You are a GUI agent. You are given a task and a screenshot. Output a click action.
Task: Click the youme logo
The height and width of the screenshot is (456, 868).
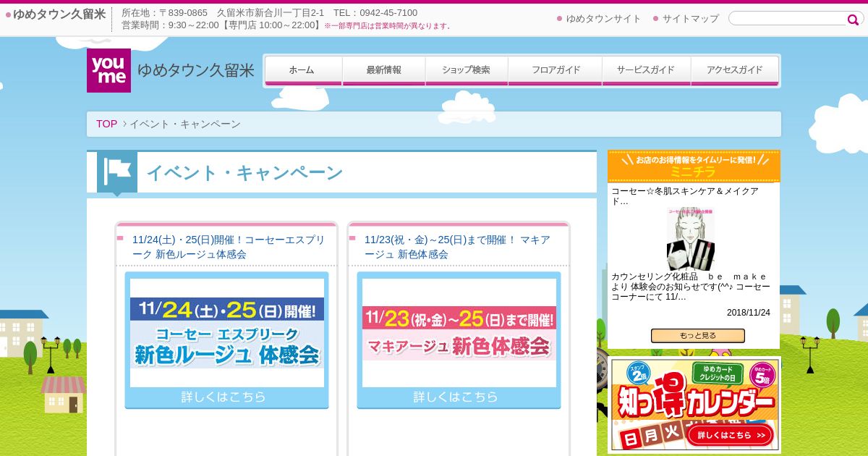pyautogui.click(x=109, y=70)
